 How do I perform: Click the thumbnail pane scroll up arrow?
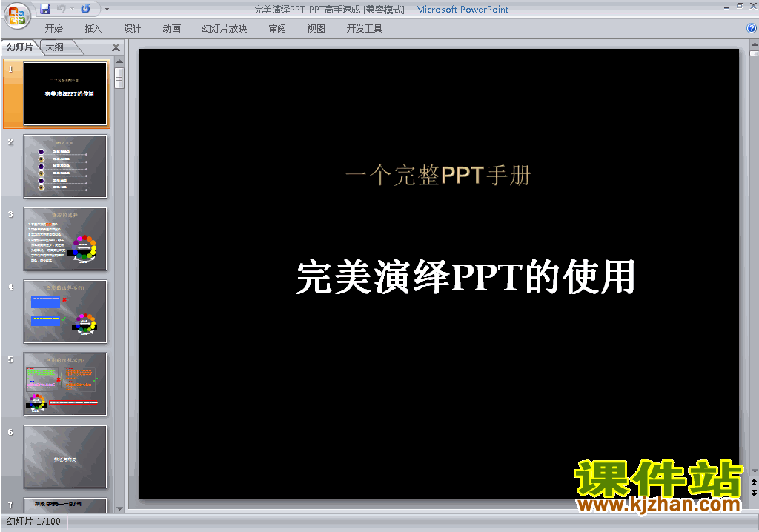click(x=119, y=61)
